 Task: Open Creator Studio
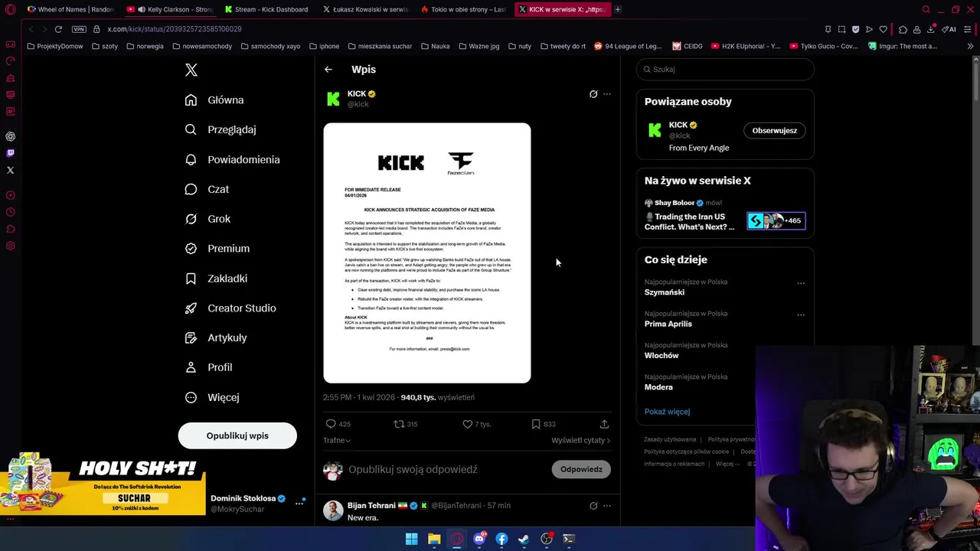pyautogui.click(x=231, y=308)
